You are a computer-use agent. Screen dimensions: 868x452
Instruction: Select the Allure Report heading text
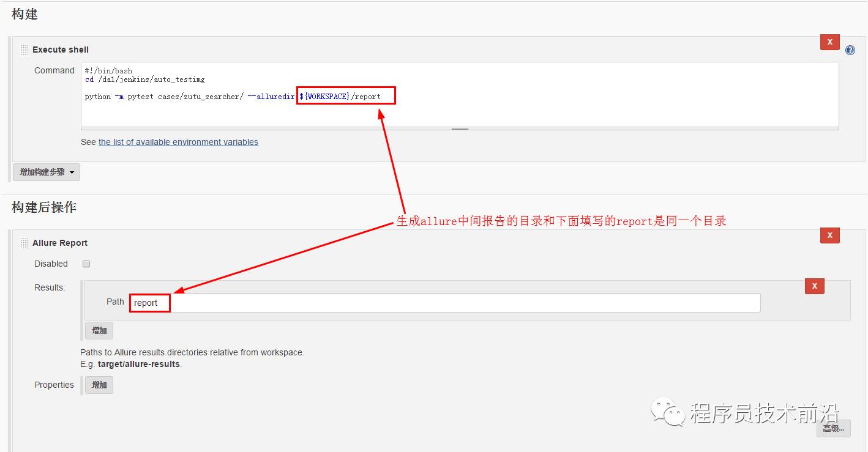60,243
